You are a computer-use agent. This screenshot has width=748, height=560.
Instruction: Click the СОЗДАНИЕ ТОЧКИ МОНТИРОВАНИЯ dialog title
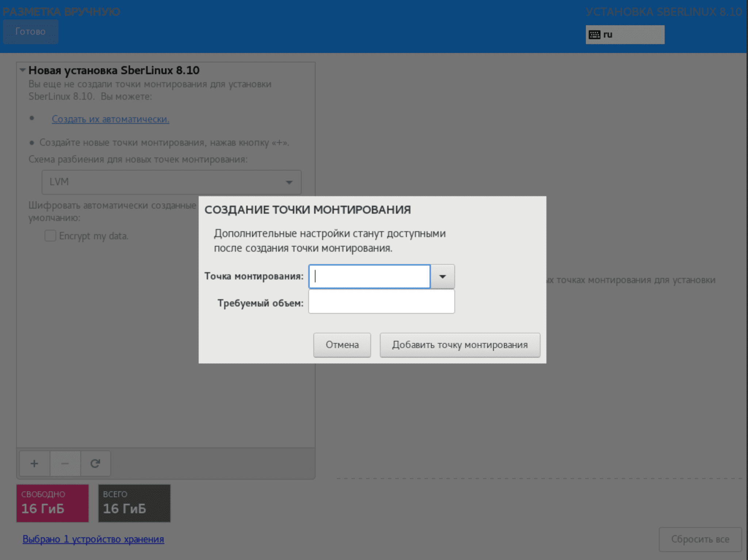tap(308, 210)
